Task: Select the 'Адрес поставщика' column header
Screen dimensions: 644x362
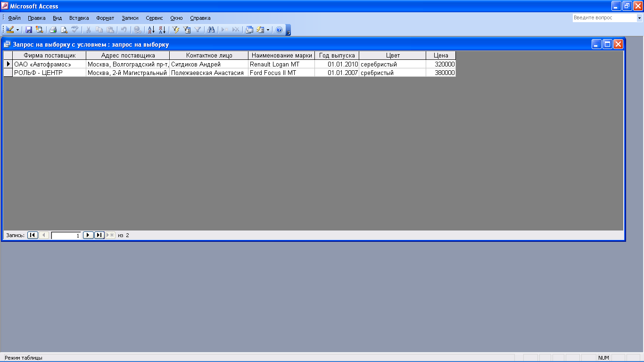Action: pyautogui.click(x=128, y=56)
